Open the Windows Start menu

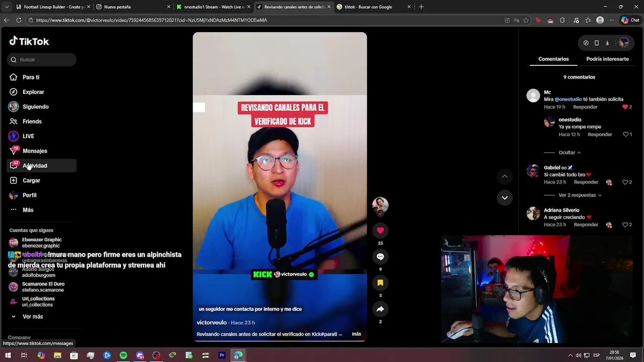[8, 355]
